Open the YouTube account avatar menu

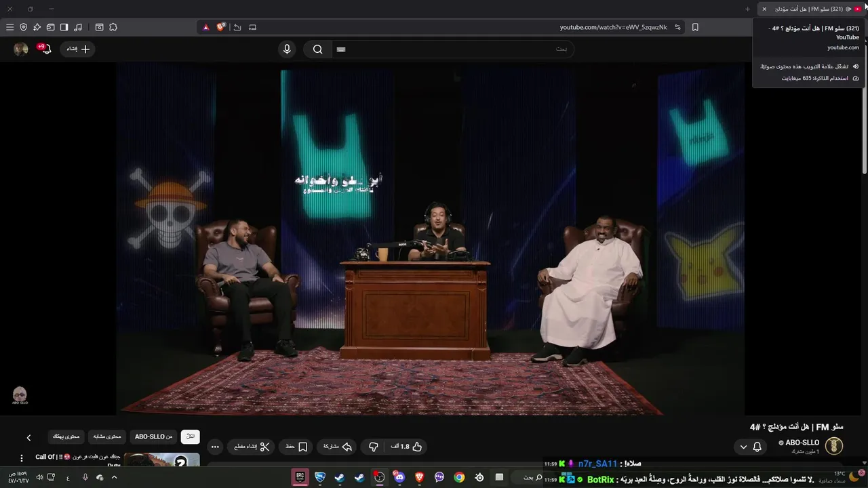[x=21, y=49]
